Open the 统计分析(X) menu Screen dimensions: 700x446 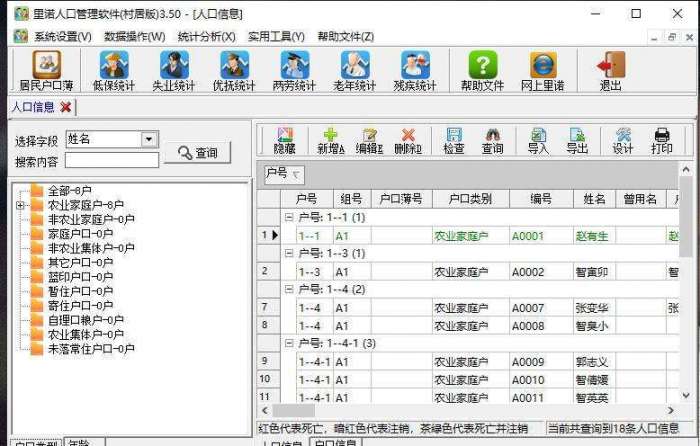tap(207, 37)
